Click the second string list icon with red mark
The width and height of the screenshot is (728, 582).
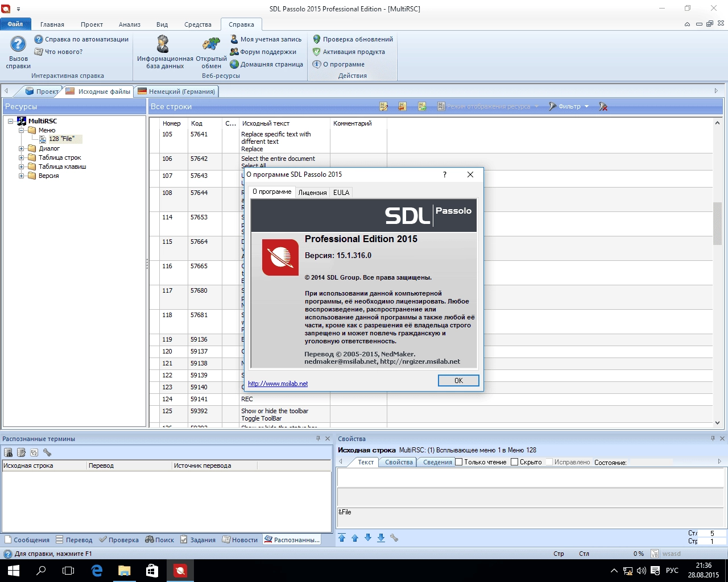(x=403, y=106)
